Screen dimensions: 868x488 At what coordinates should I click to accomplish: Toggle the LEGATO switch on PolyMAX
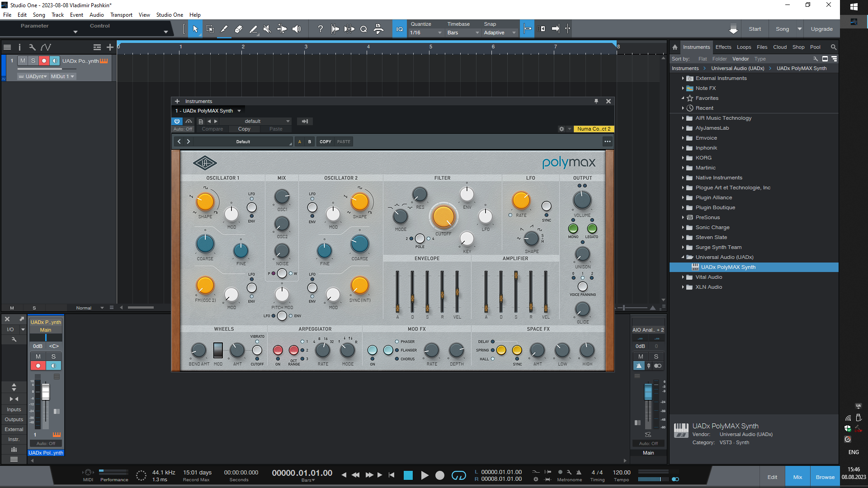(592, 229)
